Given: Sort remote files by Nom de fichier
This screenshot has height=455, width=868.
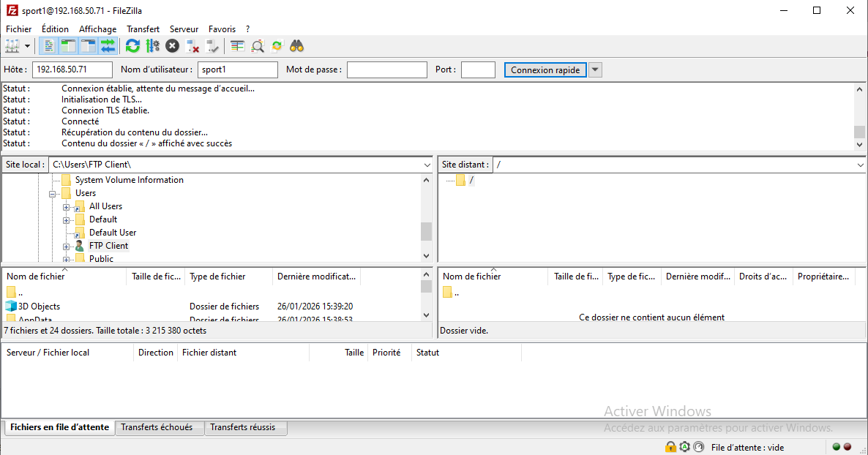Looking at the screenshot, I should [x=493, y=277].
